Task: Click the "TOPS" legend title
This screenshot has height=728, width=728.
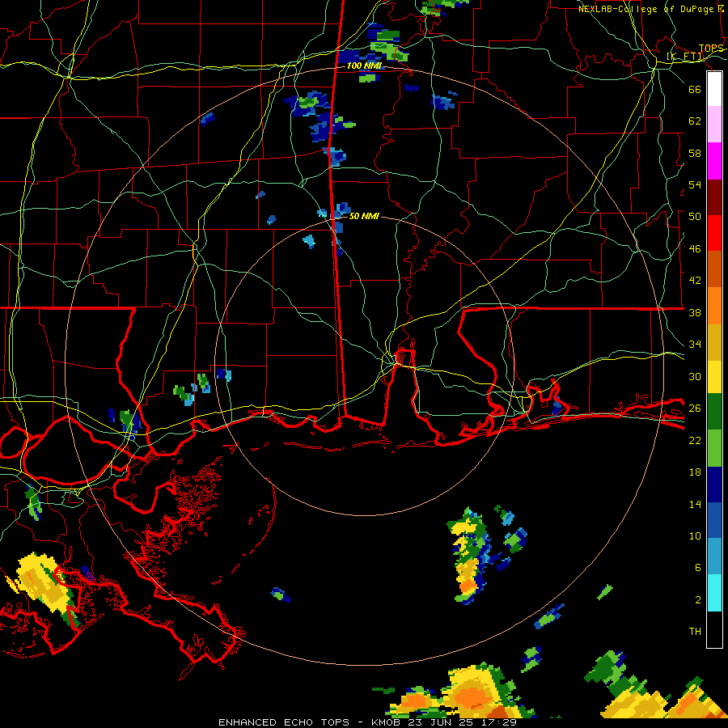Action: coord(711,49)
